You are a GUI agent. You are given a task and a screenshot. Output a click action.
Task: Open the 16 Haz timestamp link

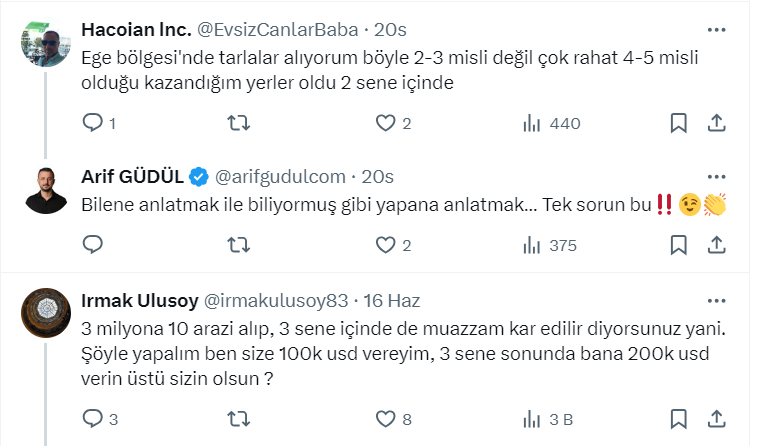[394, 300]
